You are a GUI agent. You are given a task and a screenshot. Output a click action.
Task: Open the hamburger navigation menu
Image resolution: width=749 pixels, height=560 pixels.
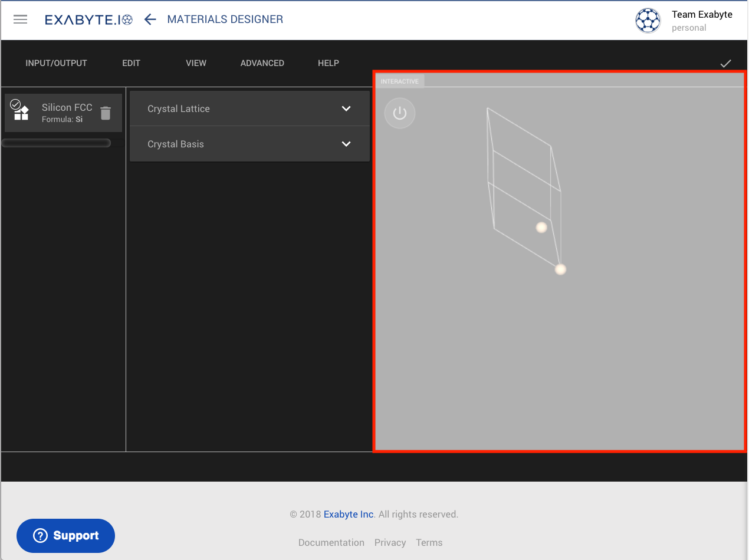pyautogui.click(x=20, y=19)
